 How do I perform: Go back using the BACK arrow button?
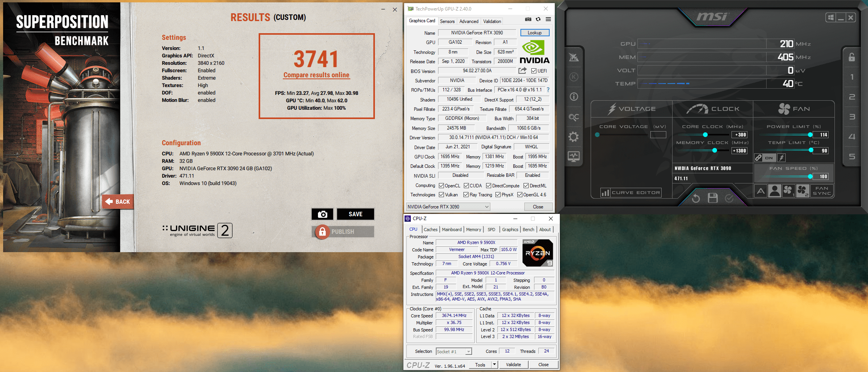click(118, 201)
